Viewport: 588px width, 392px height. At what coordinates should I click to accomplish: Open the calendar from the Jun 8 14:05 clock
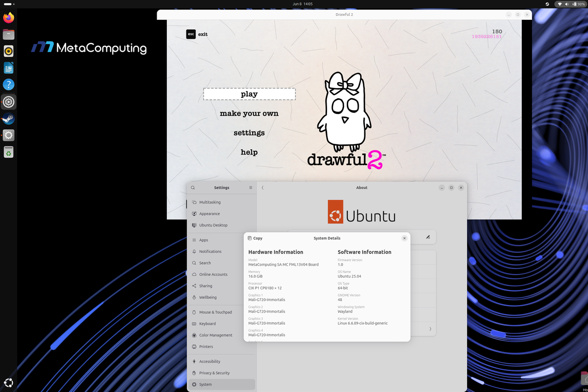[x=302, y=4]
